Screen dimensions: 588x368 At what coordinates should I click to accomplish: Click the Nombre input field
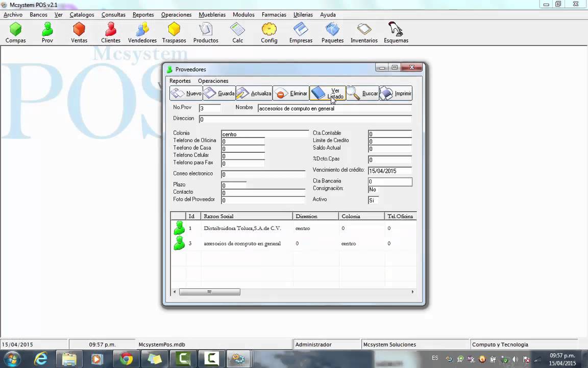click(334, 108)
